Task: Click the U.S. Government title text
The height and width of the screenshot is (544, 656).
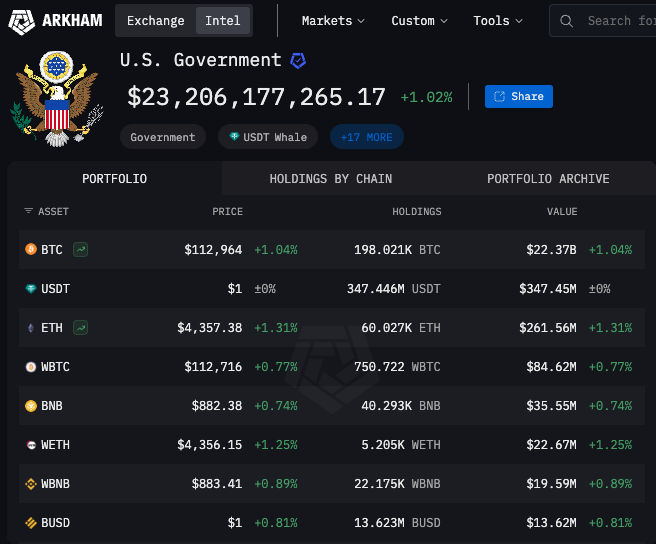Action: coord(200,60)
